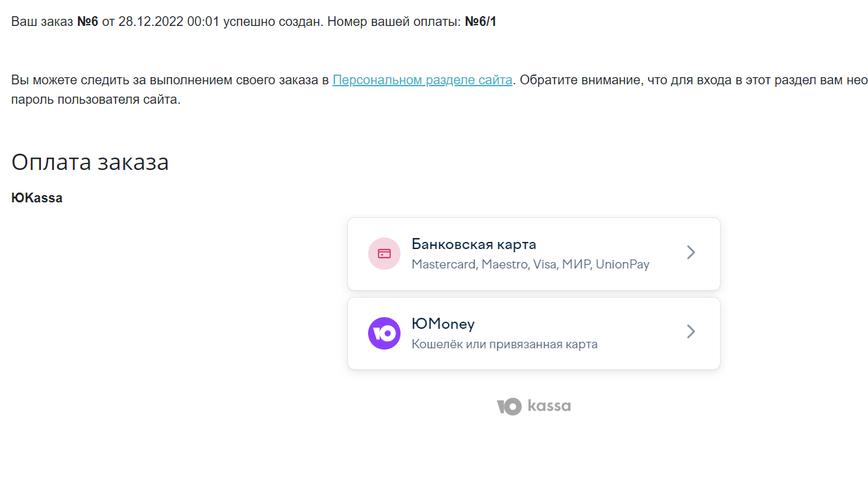This screenshot has width=868, height=478.
Task: Click the pink bank card icon
Action: tap(384, 254)
